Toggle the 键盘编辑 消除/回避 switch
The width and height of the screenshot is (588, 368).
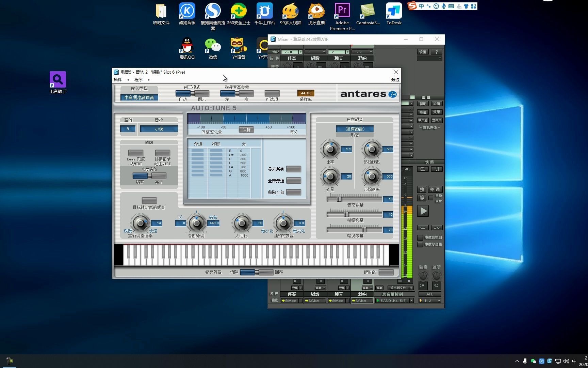tap(256, 272)
